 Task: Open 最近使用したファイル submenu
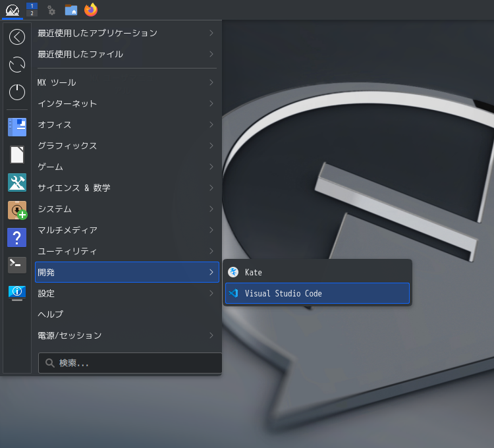127,54
